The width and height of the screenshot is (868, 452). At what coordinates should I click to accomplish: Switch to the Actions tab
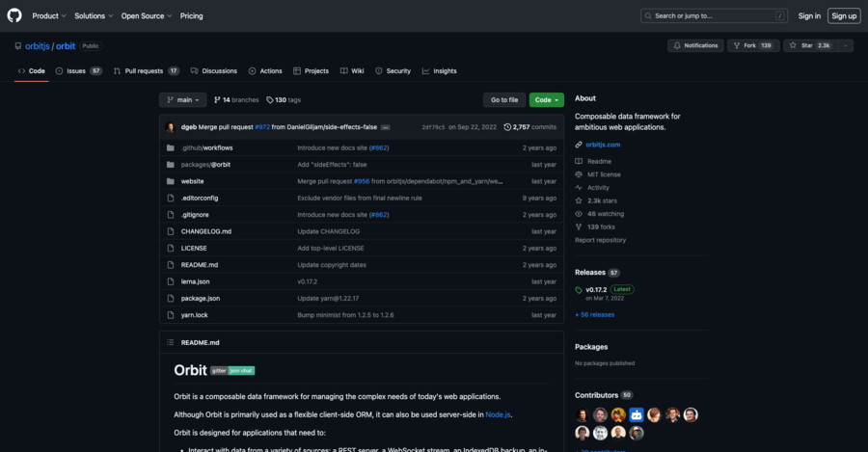(x=265, y=70)
